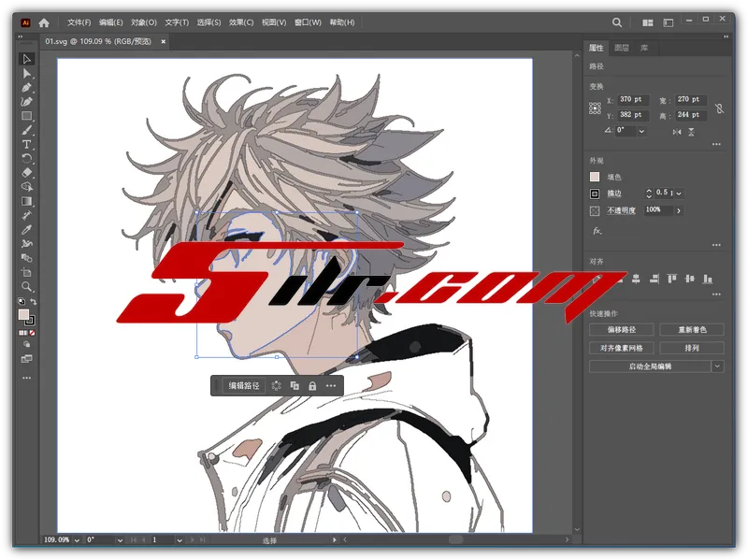Open the canvas rotation dropdown in status bar
The image size is (748, 560).
[x=120, y=540]
